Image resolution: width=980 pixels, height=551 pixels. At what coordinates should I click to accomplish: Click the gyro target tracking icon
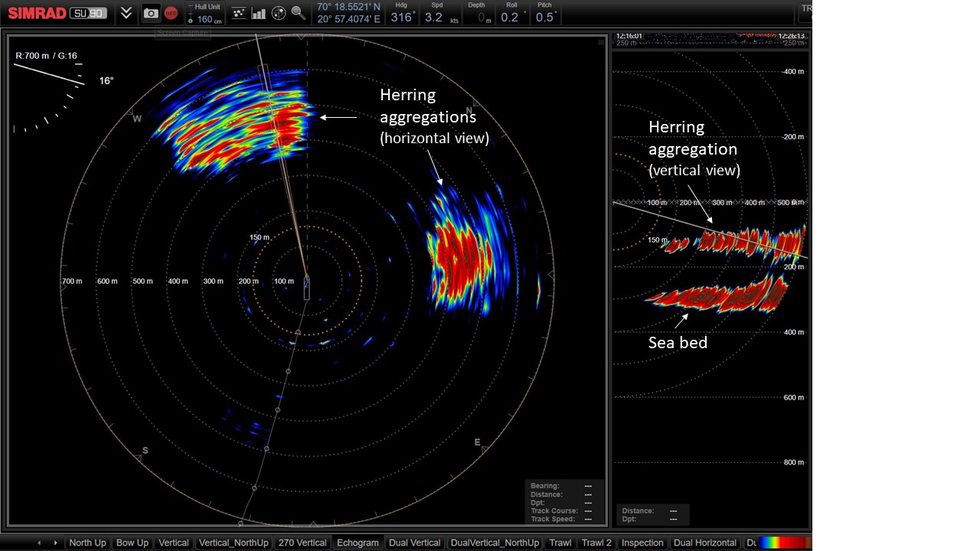(x=277, y=14)
